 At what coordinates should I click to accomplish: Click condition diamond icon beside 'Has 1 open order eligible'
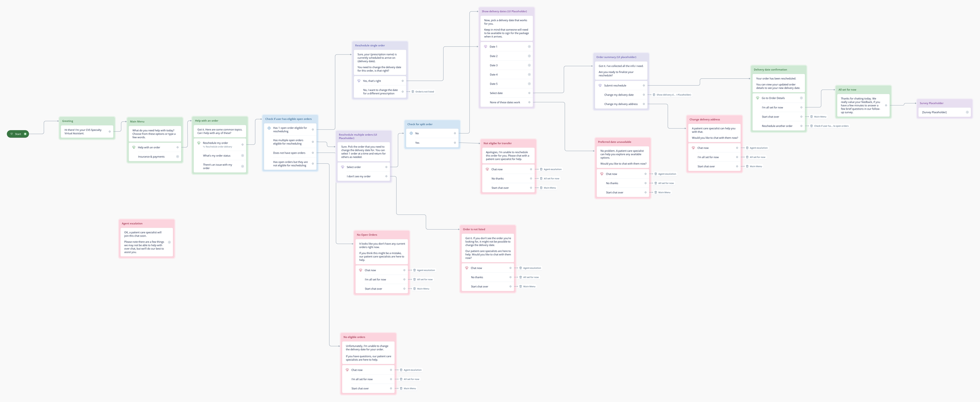tap(269, 128)
